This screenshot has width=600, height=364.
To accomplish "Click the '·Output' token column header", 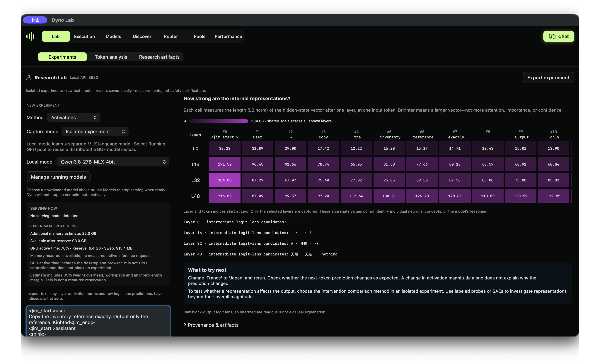I will pos(521,135).
